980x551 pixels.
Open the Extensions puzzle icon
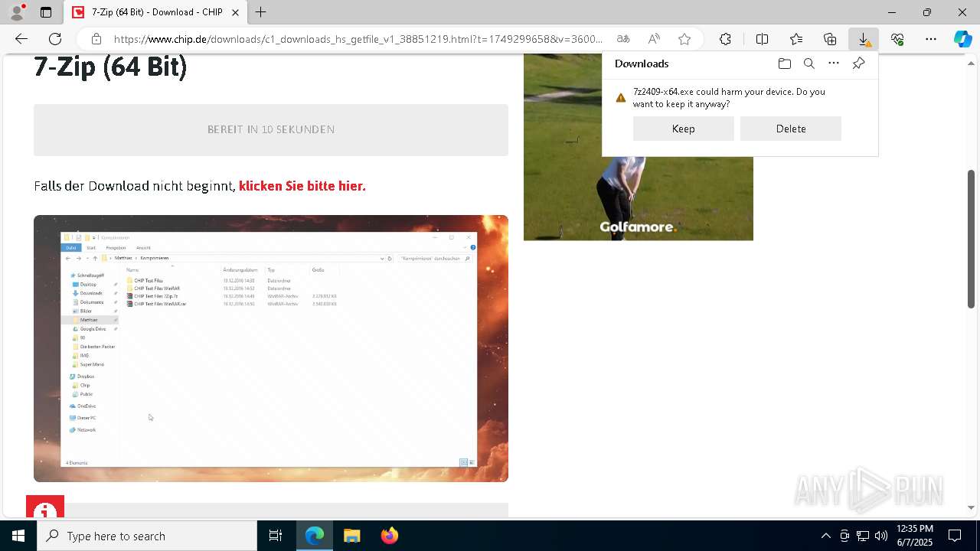coord(725,39)
